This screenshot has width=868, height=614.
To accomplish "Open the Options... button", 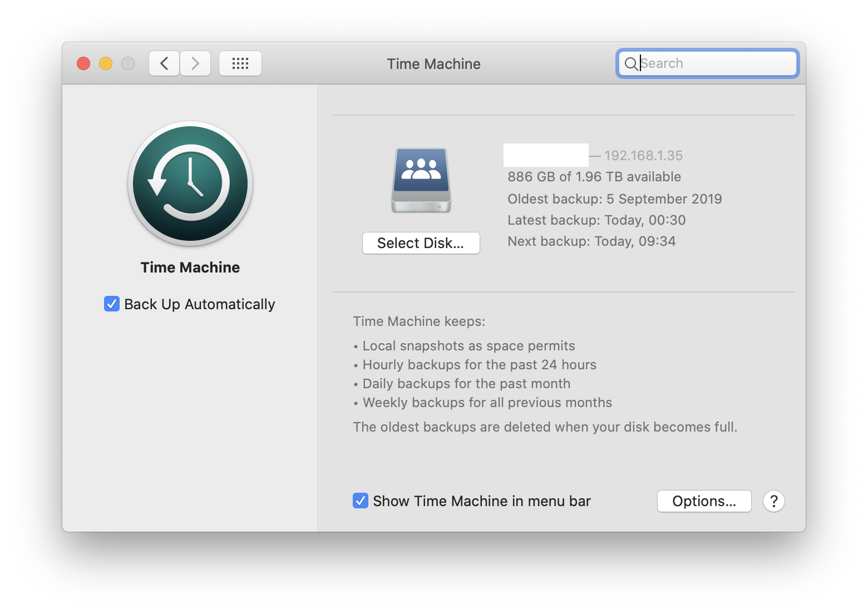I will 704,501.
